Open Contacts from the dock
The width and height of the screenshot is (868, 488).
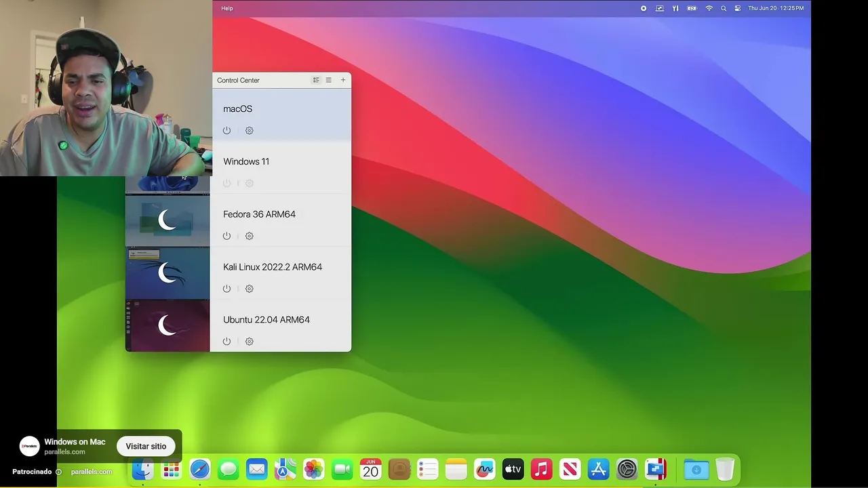click(399, 469)
